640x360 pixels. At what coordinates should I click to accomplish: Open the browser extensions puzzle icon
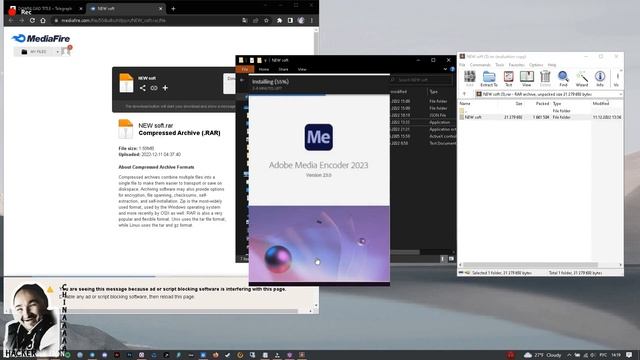point(280,20)
